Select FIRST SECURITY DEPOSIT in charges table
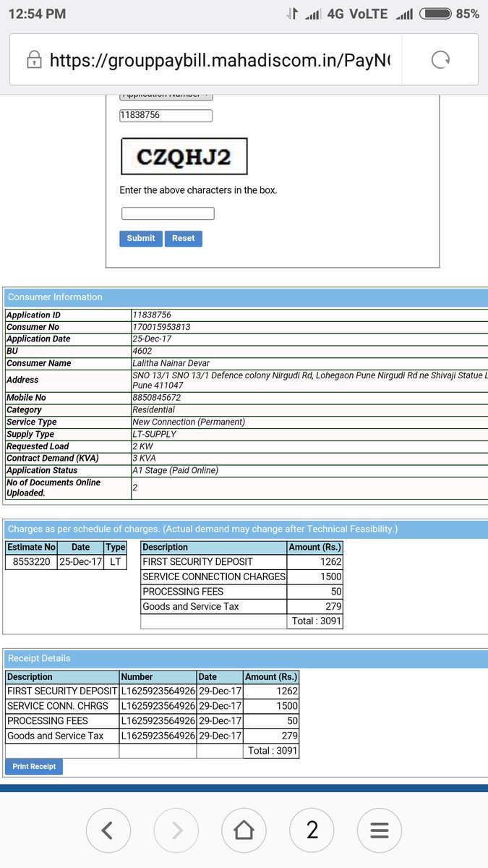The height and width of the screenshot is (868, 488). tap(198, 561)
